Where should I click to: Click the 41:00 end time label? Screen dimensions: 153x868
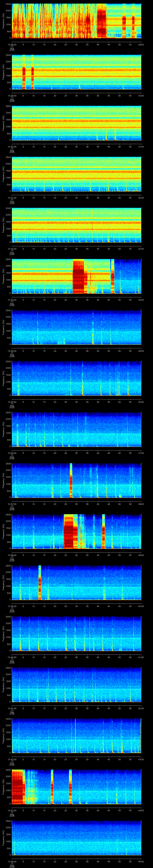[x=141, y=657]
